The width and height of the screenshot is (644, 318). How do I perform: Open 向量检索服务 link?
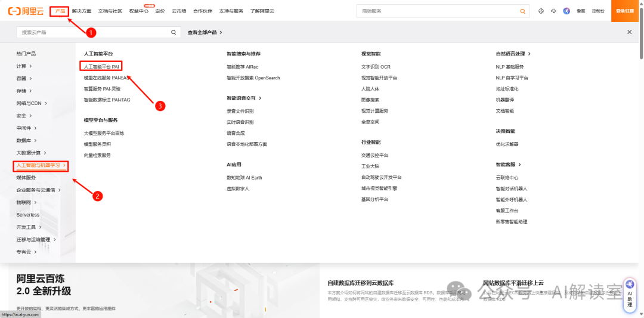pos(97,155)
